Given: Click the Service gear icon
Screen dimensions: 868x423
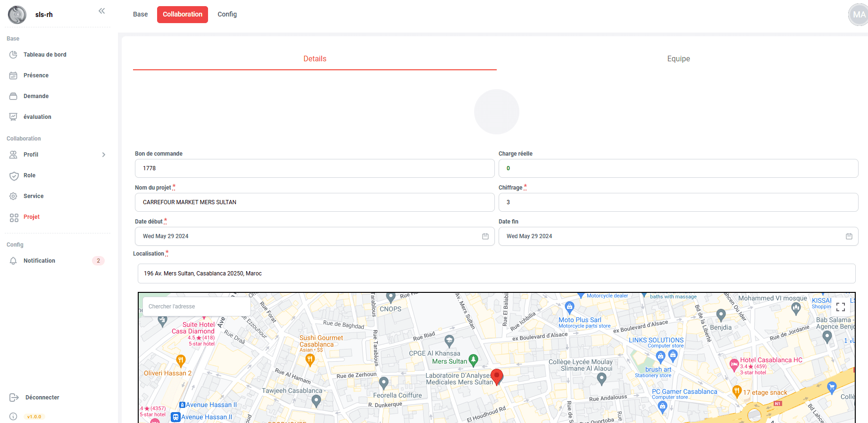Looking at the screenshot, I should tap(14, 196).
